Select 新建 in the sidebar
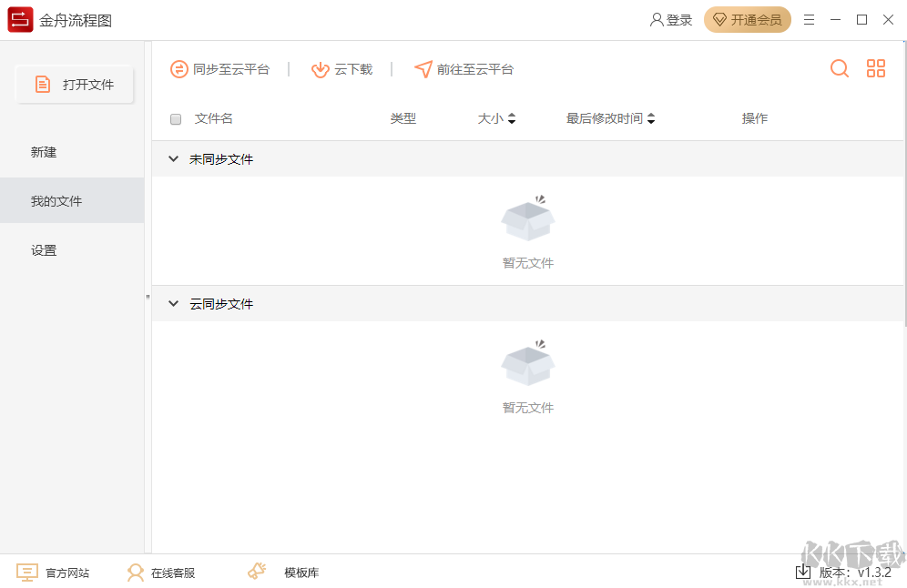This screenshot has height=588, width=907. [x=44, y=152]
